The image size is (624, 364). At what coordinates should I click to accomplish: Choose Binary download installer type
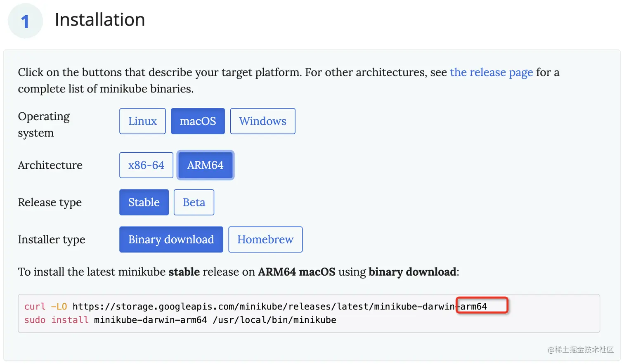pyautogui.click(x=171, y=239)
